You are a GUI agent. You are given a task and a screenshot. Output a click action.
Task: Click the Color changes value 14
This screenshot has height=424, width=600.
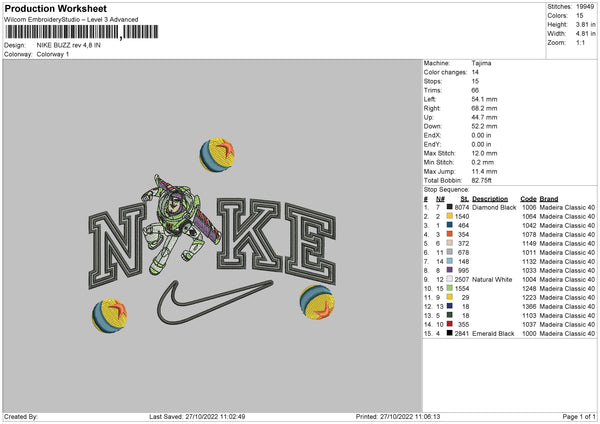click(475, 72)
